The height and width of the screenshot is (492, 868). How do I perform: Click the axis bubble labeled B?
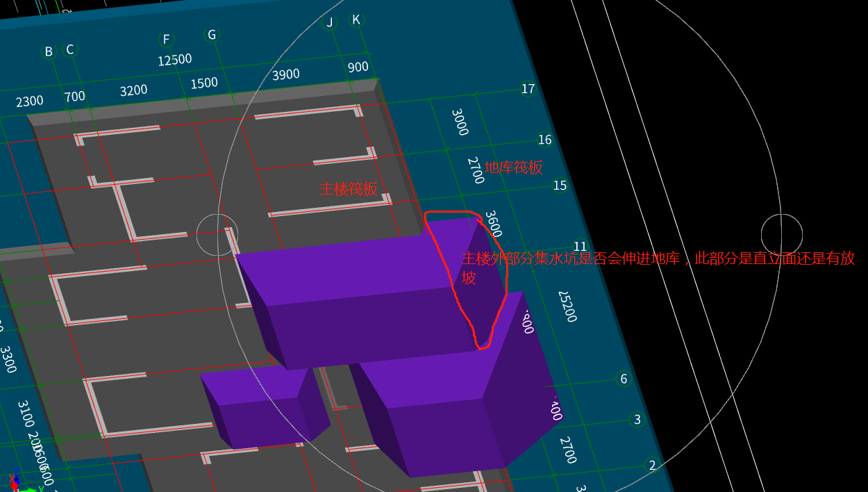pos(49,51)
